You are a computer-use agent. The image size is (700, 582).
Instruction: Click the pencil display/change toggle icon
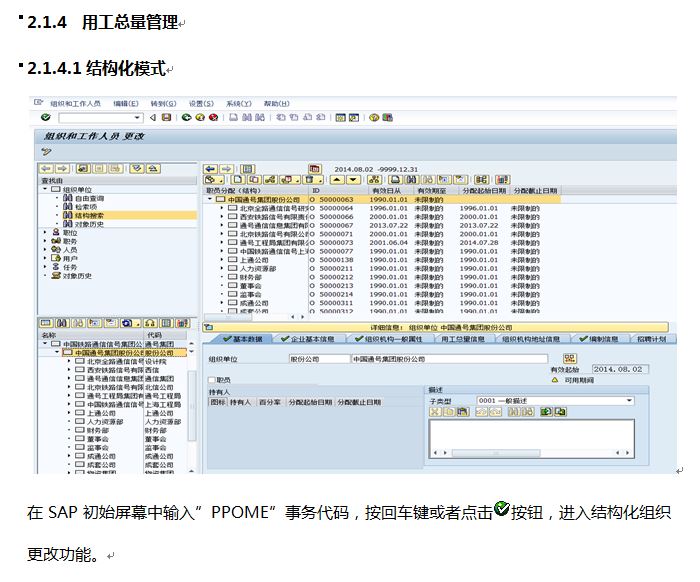coord(46,152)
